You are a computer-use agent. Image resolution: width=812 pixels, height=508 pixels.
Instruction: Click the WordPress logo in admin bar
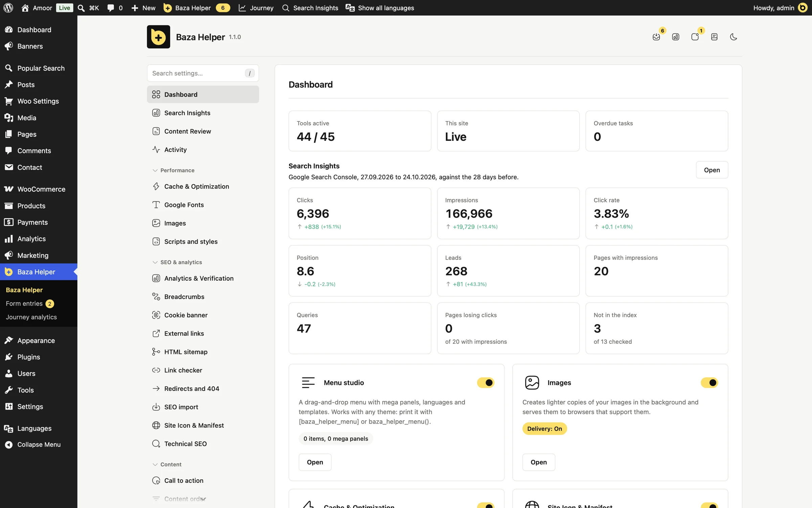(8, 8)
